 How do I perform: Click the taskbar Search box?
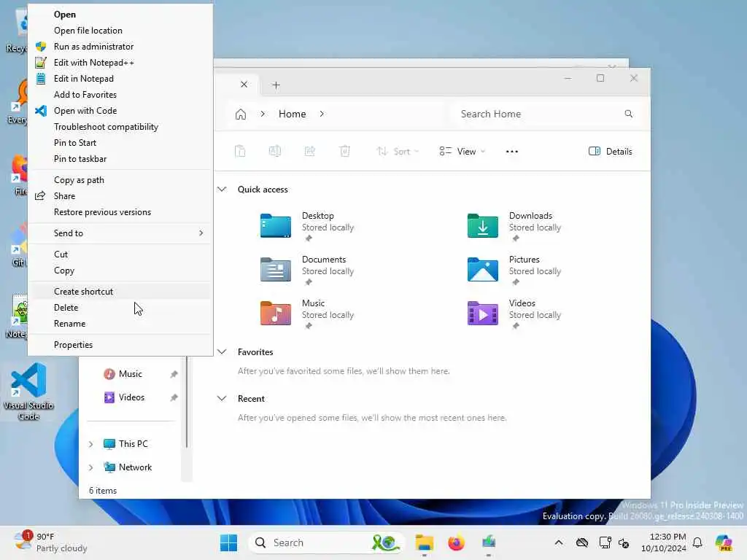(x=325, y=542)
